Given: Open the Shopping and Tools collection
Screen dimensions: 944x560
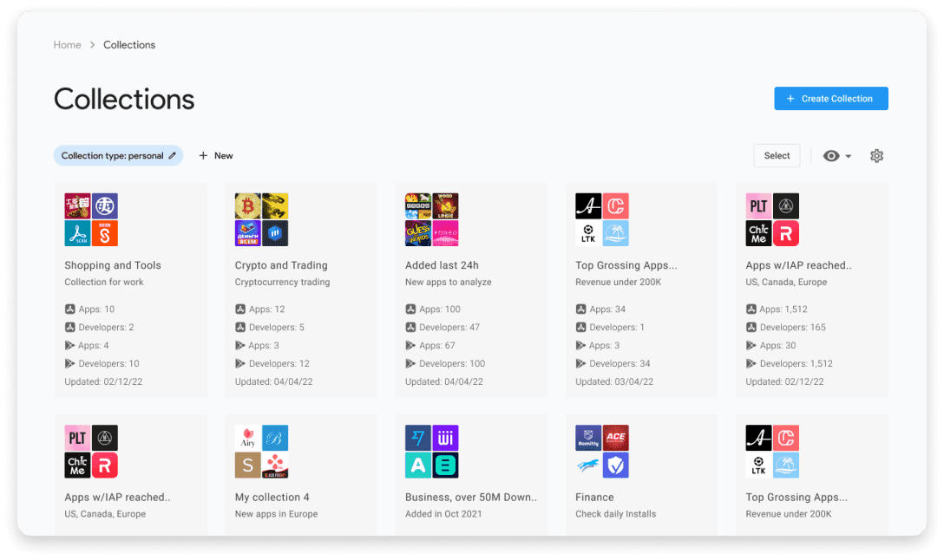Looking at the screenshot, I should pos(113,265).
